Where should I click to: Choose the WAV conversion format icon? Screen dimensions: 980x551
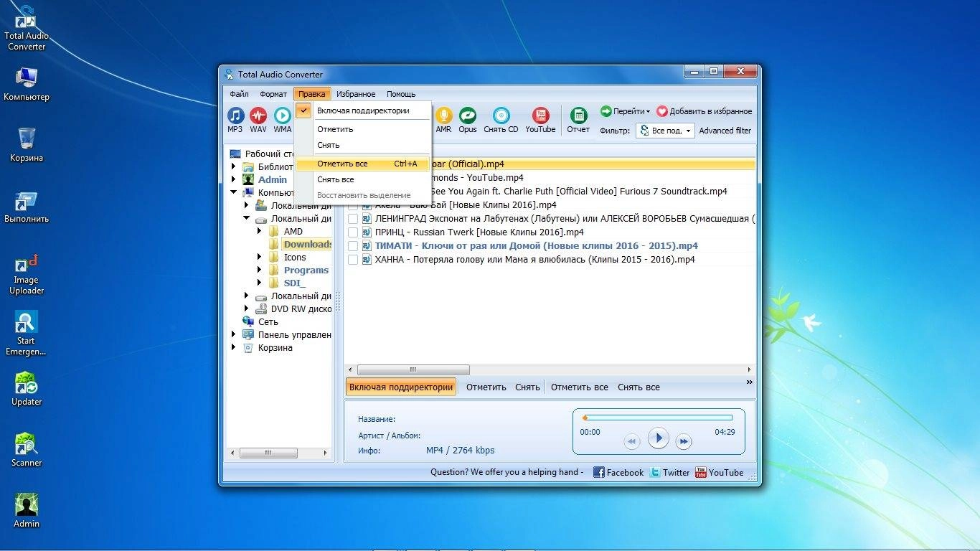258,120
